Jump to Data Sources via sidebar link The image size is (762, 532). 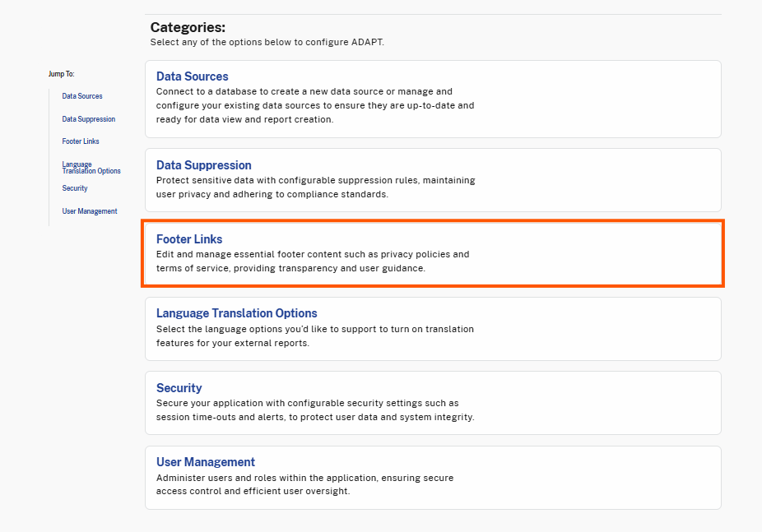(x=81, y=95)
